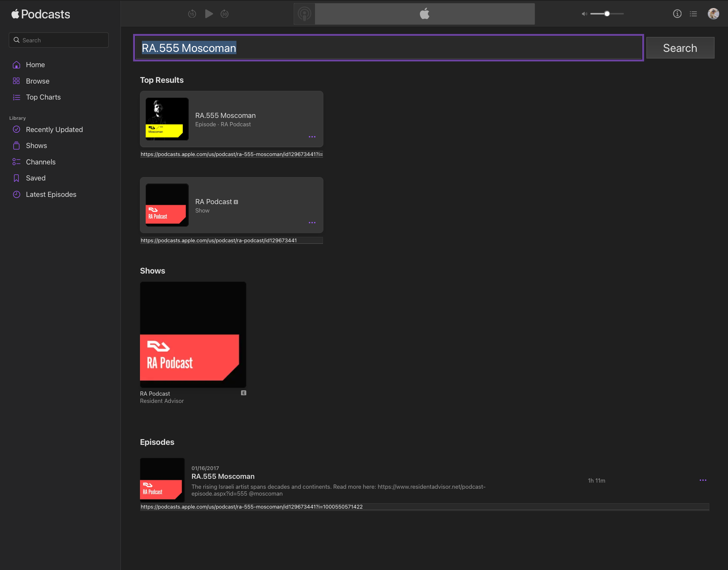Click the RA.555 Moscoman search text field
The image size is (728, 570).
(389, 48)
